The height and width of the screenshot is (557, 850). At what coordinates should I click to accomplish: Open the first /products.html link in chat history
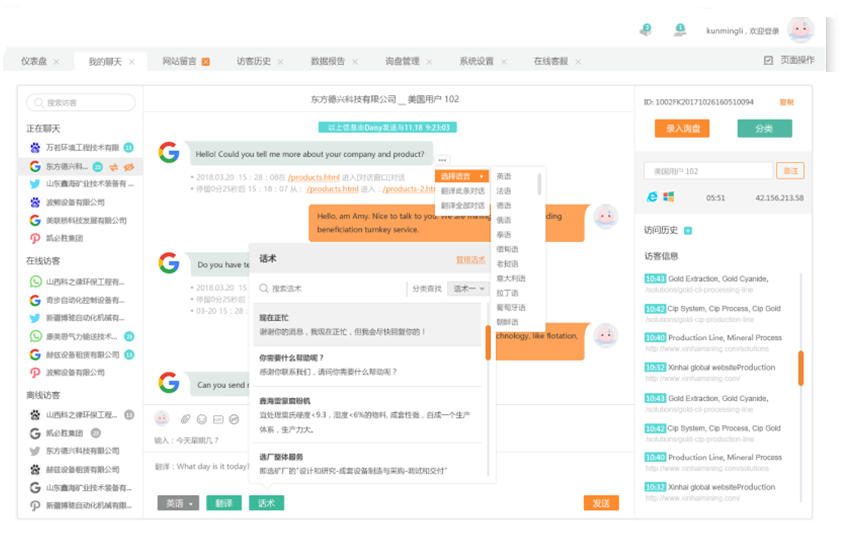tap(314, 177)
